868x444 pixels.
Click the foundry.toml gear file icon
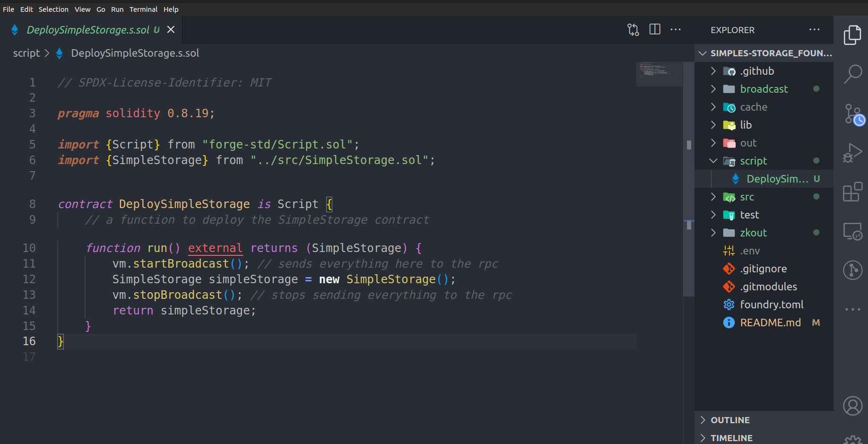tap(729, 305)
